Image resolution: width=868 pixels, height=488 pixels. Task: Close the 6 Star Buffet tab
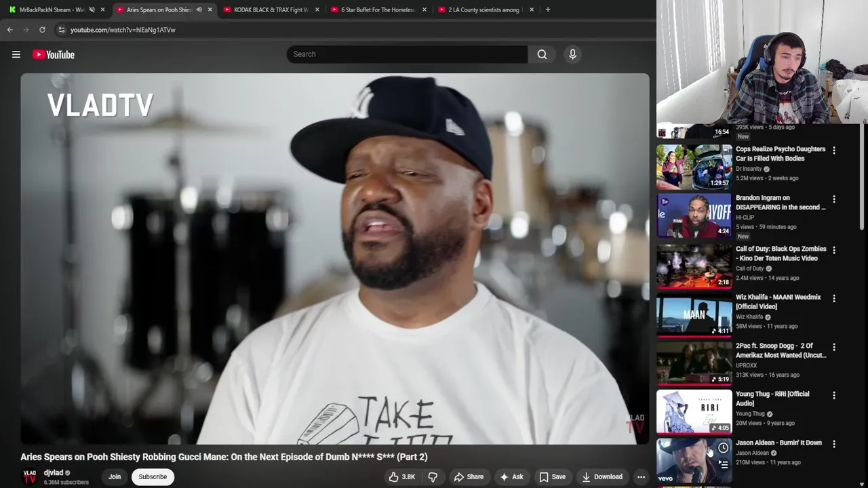coord(425,9)
